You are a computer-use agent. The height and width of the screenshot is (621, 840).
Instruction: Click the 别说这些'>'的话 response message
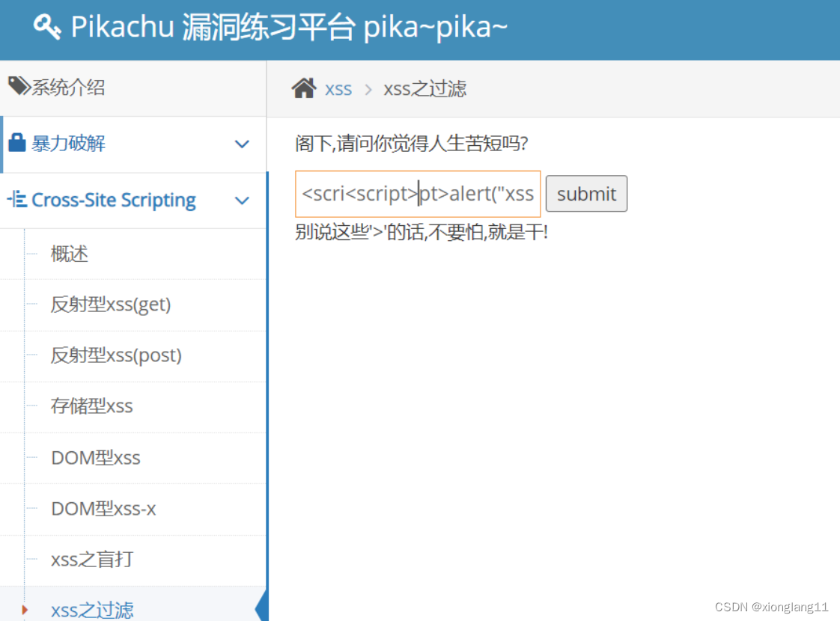(421, 233)
